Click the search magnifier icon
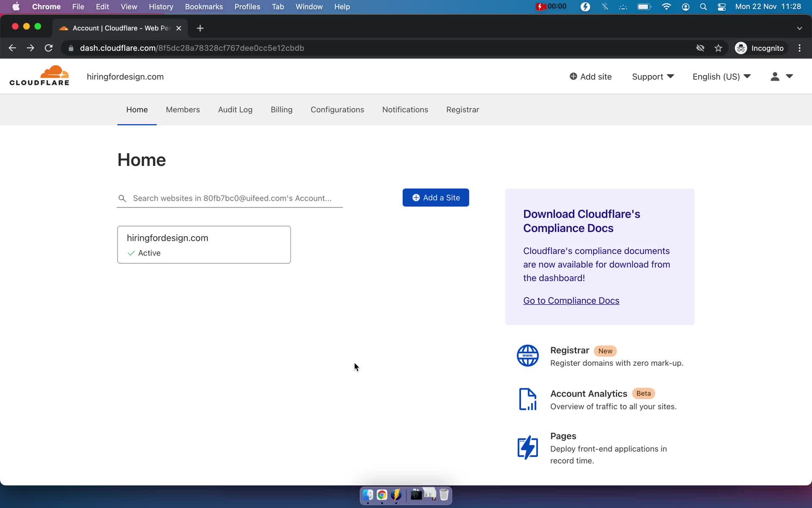 [122, 198]
